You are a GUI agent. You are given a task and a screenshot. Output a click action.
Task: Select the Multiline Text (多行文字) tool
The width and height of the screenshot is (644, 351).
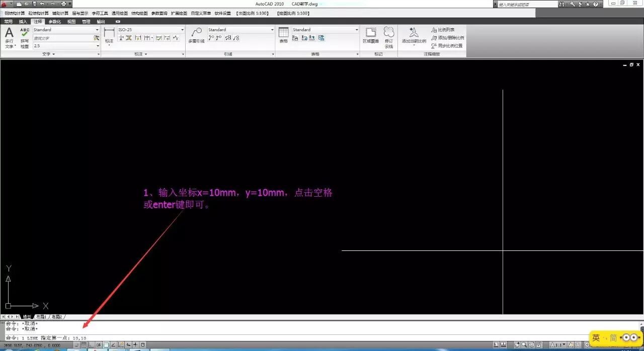9,38
